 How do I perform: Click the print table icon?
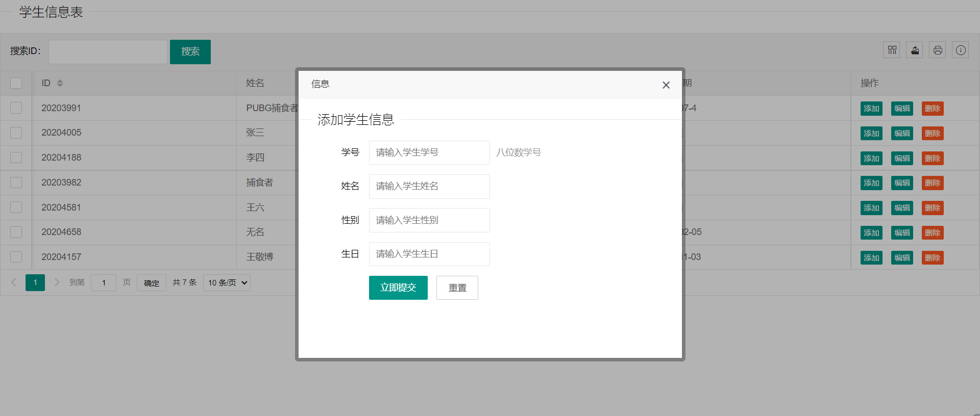938,50
